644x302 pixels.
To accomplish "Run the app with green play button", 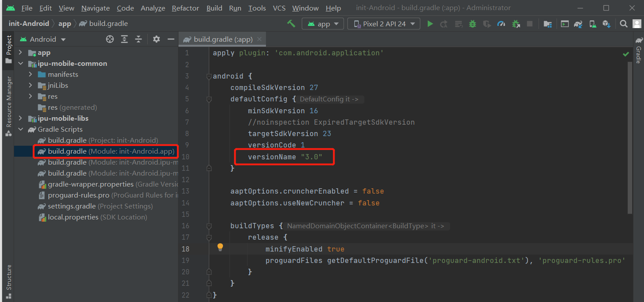I will pos(430,24).
